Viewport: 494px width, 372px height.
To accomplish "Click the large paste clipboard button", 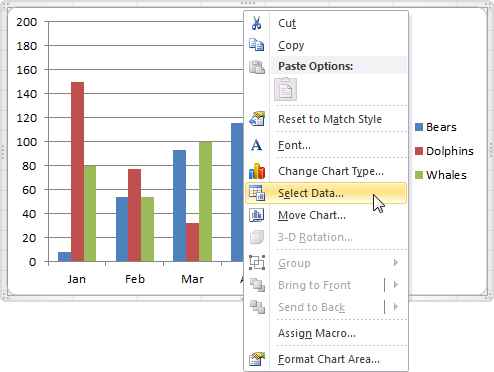I will [x=285, y=89].
